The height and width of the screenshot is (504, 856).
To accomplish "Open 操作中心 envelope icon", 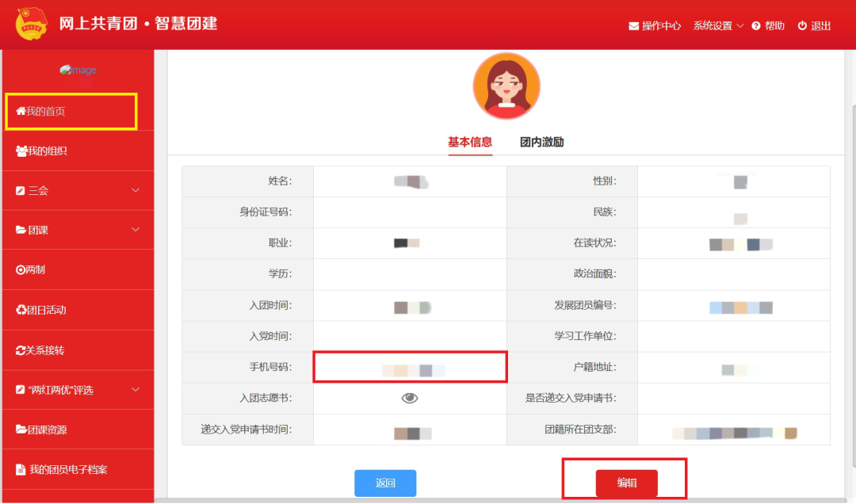I will click(x=633, y=26).
